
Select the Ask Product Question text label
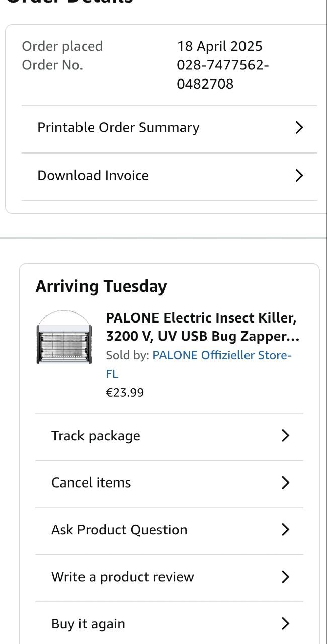[119, 530]
